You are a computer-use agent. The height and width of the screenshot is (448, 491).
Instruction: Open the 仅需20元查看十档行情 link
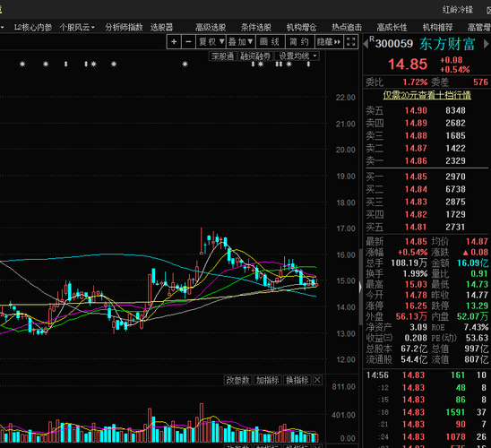tap(426, 95)
